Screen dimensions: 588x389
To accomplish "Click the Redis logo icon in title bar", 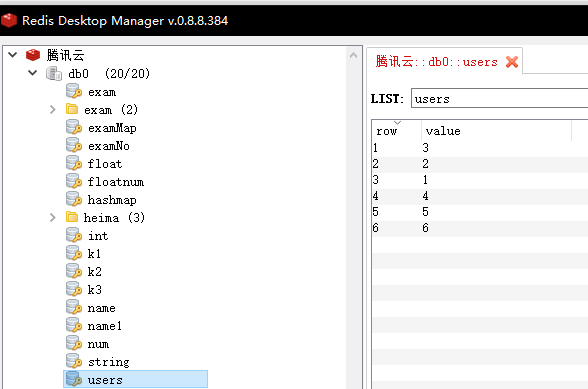I will (9, 20).
